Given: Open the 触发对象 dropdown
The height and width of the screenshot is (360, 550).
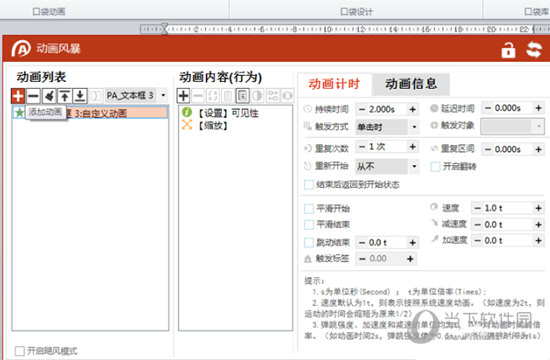Looking at the screenshot, I should click(x=513, y=126).
